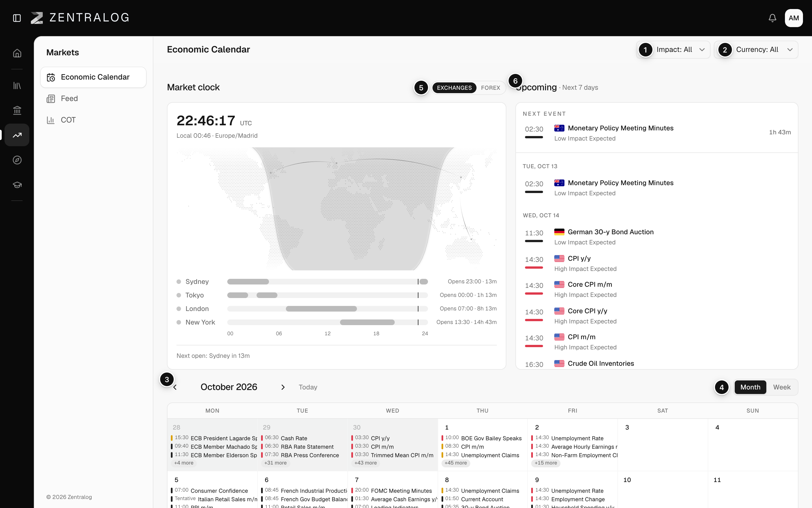Select Week calendar view
The width and height of the screenshot is (812, 508).
782,387
